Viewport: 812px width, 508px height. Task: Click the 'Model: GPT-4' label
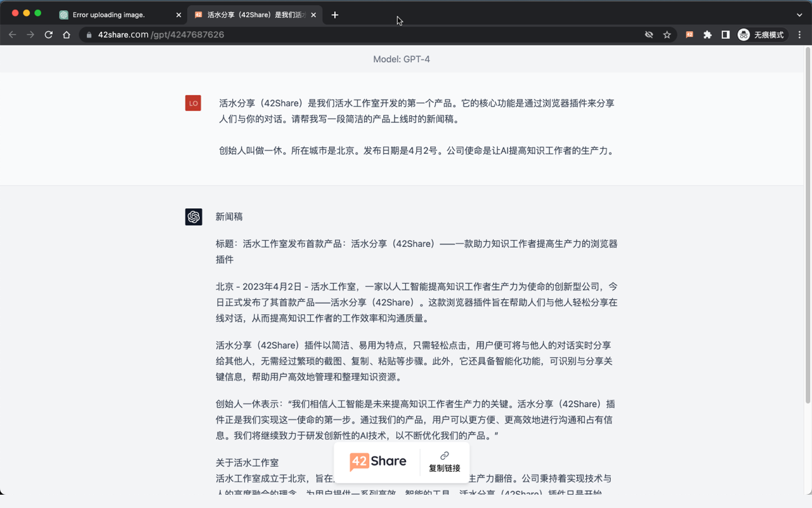402,59
